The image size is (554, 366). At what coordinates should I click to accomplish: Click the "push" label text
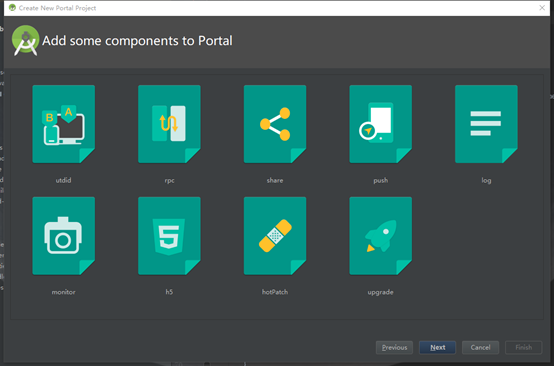(381, 181)
